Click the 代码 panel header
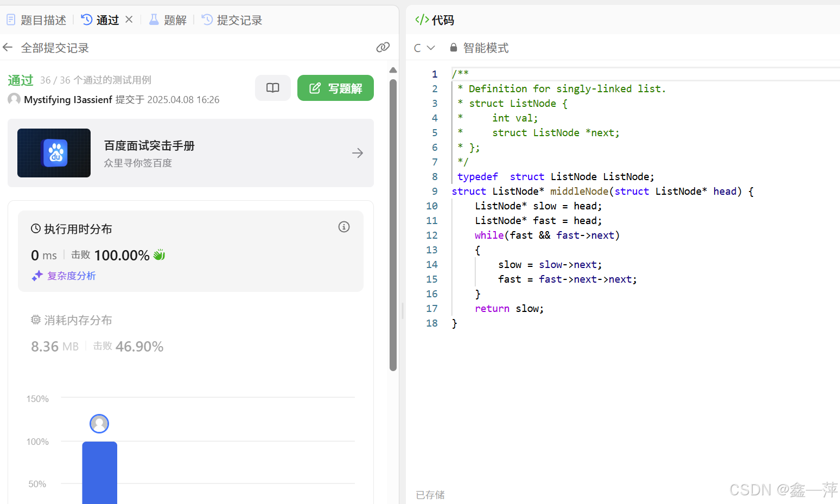 click(x=435, y=20)
